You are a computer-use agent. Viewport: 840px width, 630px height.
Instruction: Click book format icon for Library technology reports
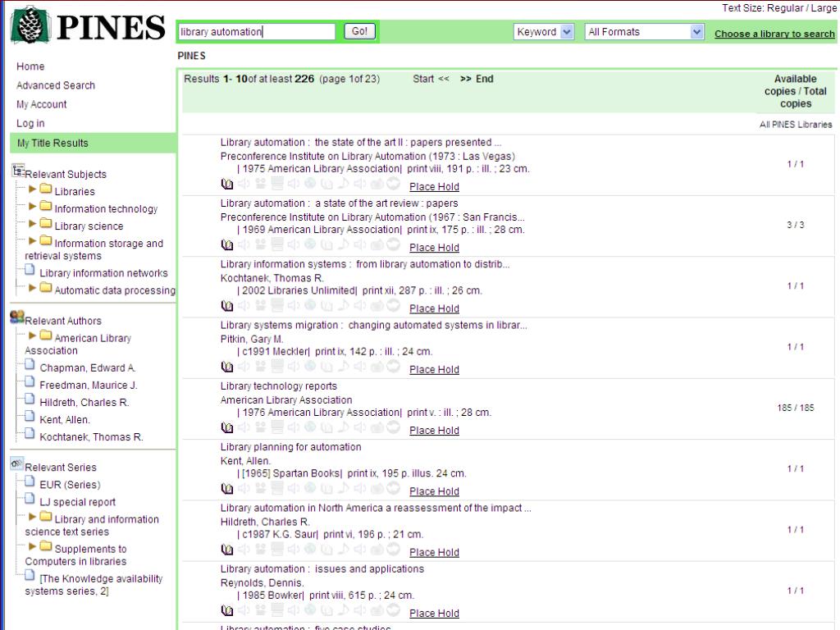coord(227,427)
